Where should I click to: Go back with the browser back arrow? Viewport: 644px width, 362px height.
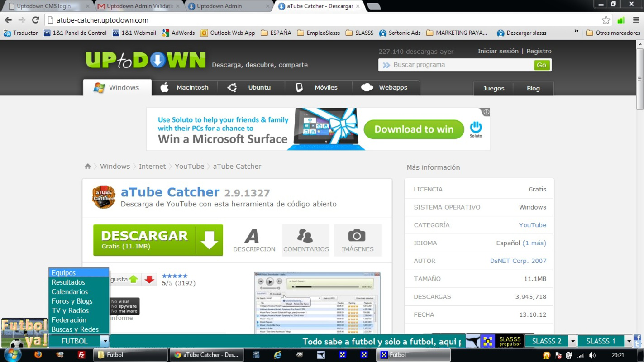(8, 20)
